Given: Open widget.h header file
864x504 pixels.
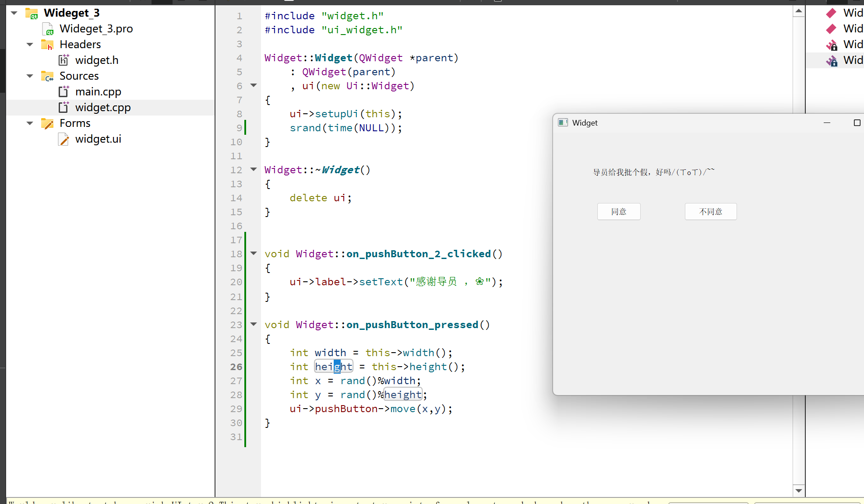Looking at the screenshot, I should click(96, 60).
